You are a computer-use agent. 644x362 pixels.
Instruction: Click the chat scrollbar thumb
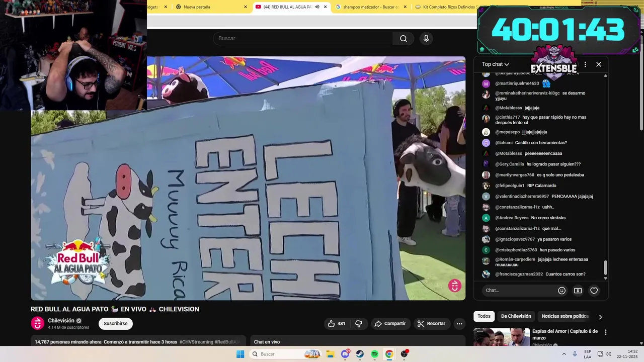pyautogui.click(x=605, y=267)
